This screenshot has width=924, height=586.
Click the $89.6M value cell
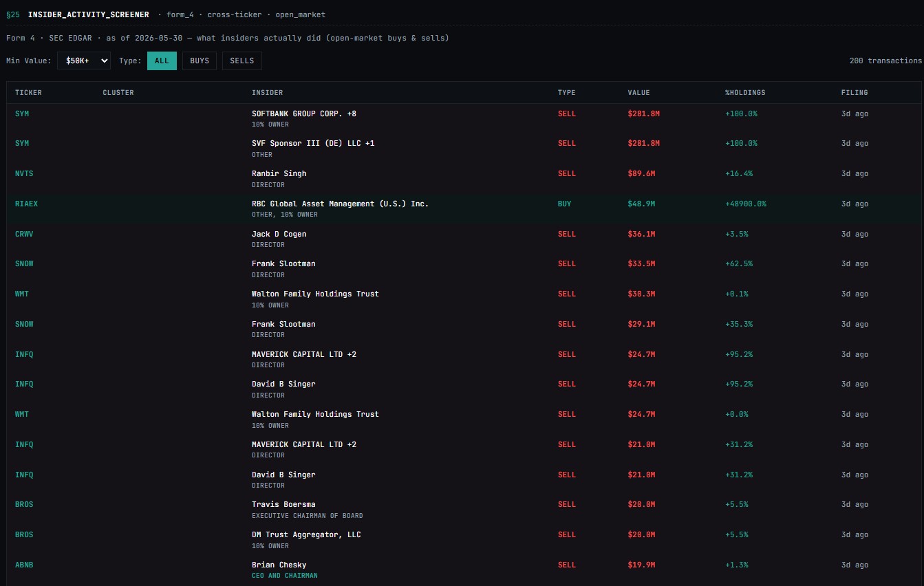642,173
